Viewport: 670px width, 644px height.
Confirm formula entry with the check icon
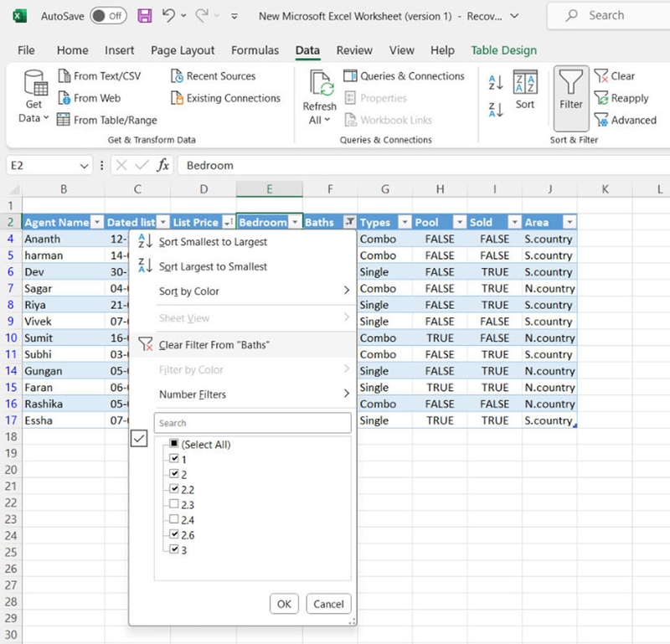click(142, 165)
